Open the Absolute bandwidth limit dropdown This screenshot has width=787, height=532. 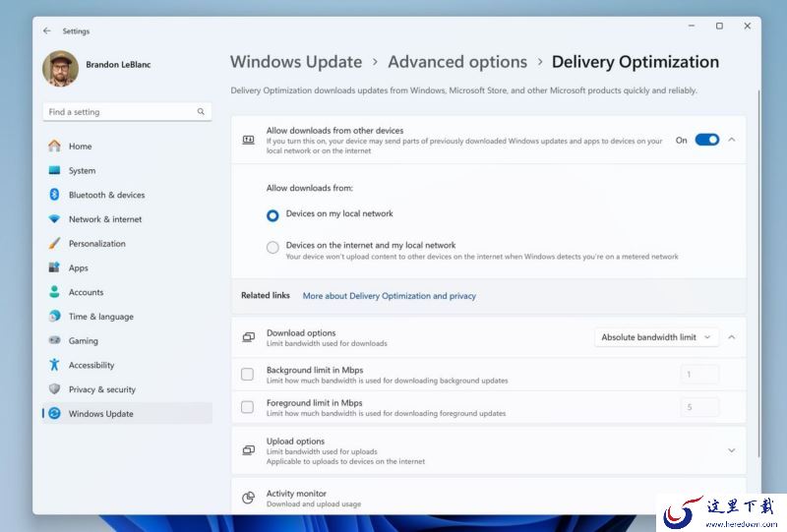coord(656,337)
